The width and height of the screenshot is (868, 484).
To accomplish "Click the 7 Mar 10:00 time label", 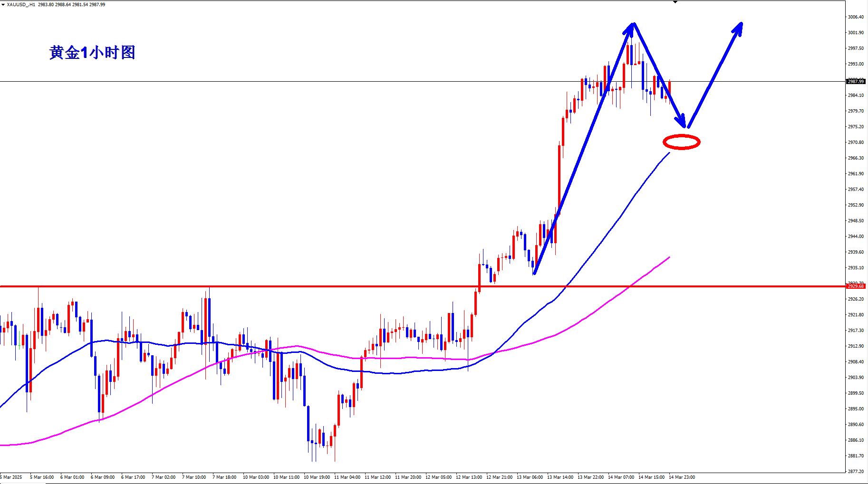I will point(194,477).
